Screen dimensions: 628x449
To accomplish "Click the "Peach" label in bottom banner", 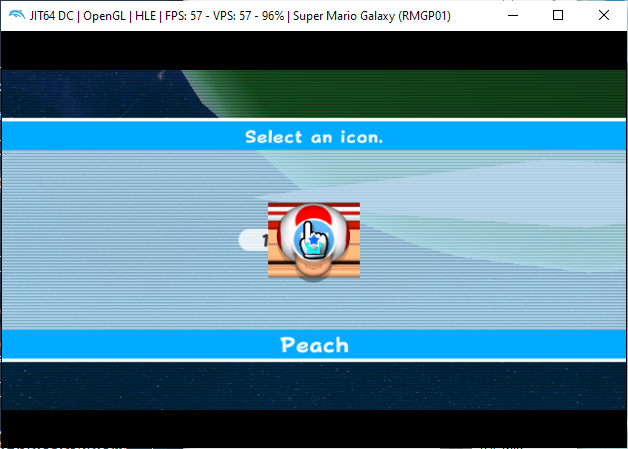I will [x=314, y=345].
